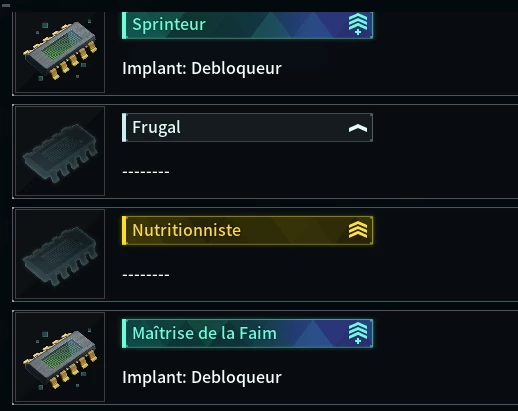The image size is (518, 411).
Task: Select the Sprinteur skill bar
Action: 247,25
